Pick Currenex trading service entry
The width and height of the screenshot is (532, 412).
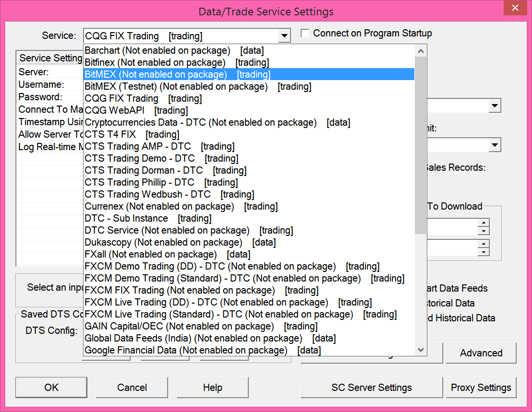[x=249, y=206]
